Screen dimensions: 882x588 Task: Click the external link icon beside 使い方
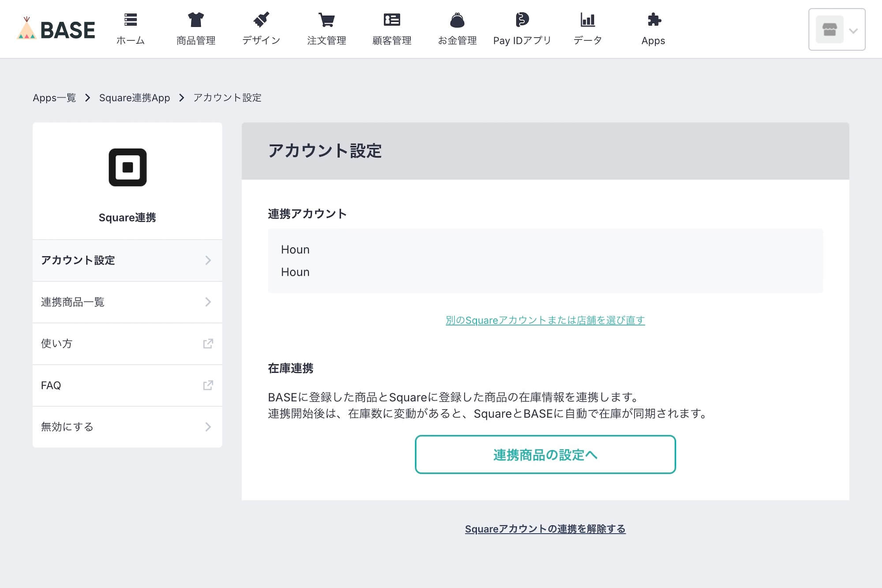coord(208,344)
